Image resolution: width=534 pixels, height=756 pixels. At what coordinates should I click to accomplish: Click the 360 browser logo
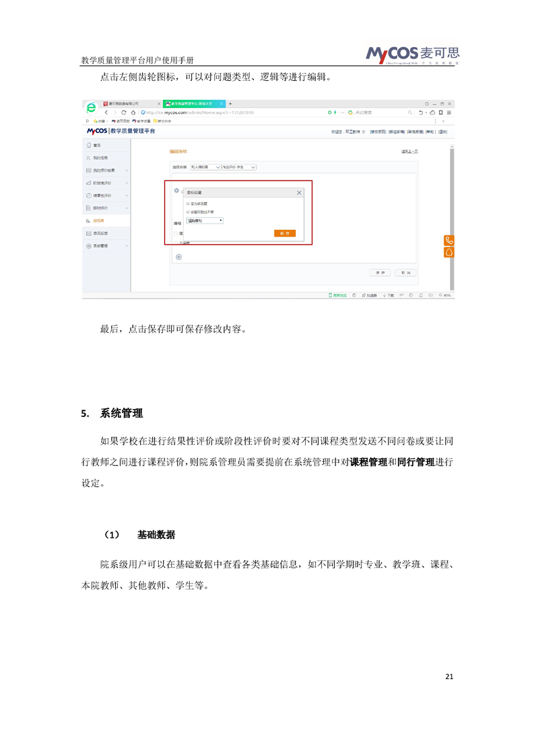pos(91,108)
